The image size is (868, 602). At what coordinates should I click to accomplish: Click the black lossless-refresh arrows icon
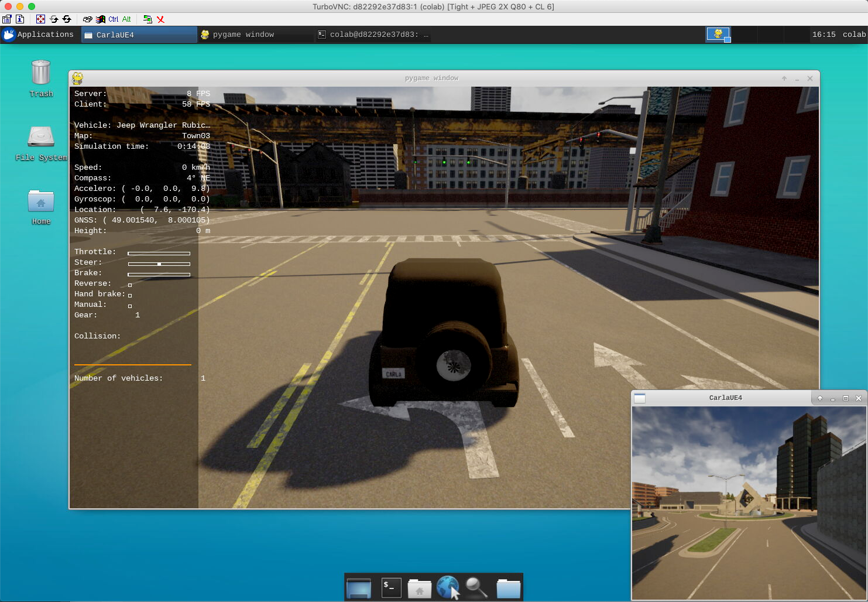pyautogui.click(x=67, y=19)
